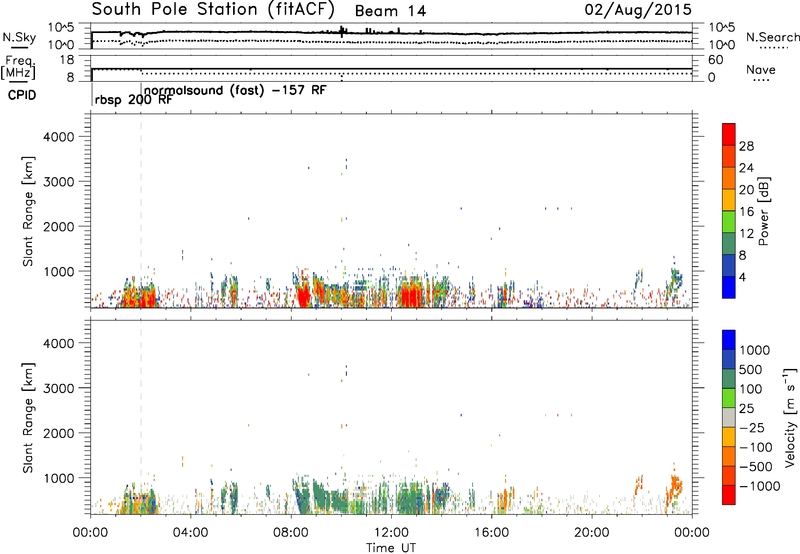This screenshot has height=554, width=800.
Task: Click the Power [dB] colorbar title
Action: coord(763,211)
